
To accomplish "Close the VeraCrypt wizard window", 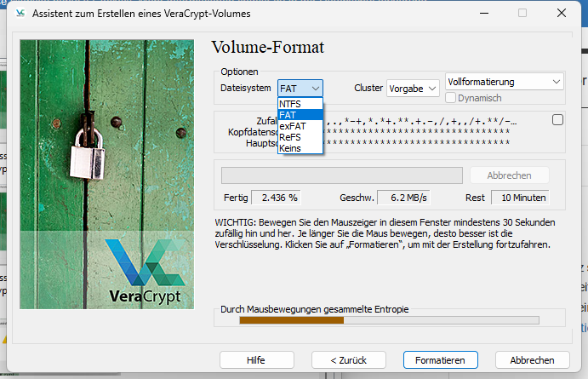I will [x=561, y=13].
